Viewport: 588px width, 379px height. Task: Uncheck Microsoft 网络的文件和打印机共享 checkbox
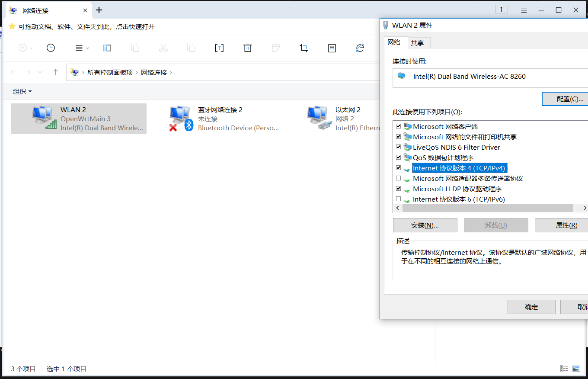pyautogui.click(x=399, y=137)
